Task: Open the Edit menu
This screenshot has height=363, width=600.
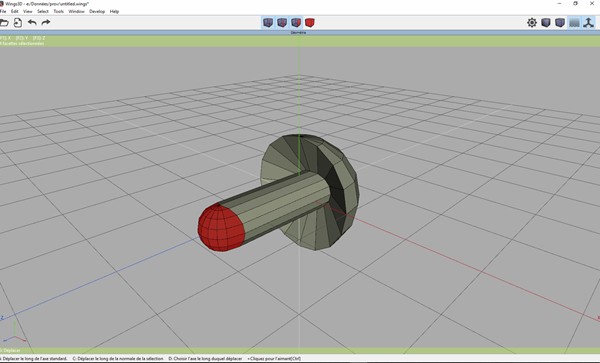Action: click(15, 11)
